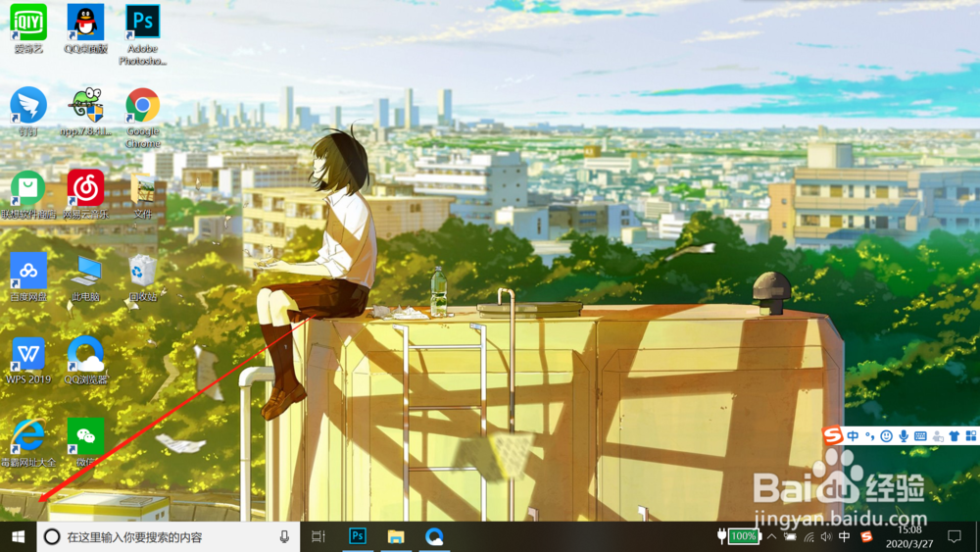Image resolution: width=980 pixels, height=552 pixels.
Task: Open the Action Center notification icon
Action: click(954, 536)
